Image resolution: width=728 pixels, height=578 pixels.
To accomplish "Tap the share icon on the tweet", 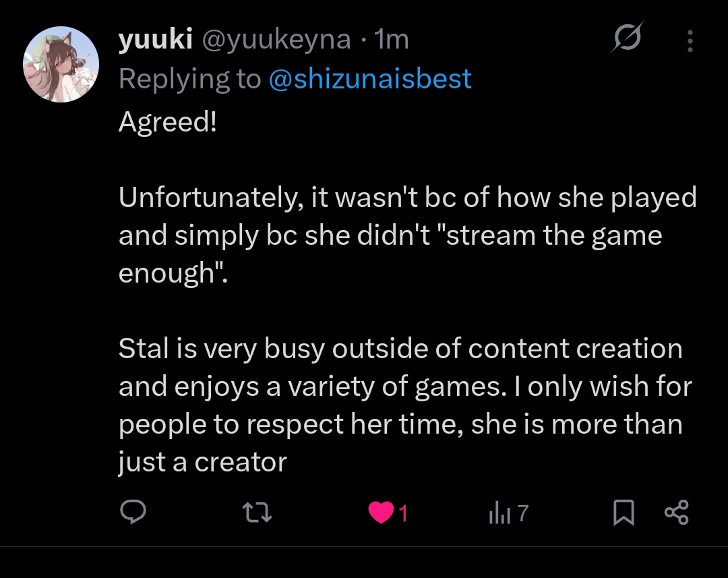I will 676,513.
